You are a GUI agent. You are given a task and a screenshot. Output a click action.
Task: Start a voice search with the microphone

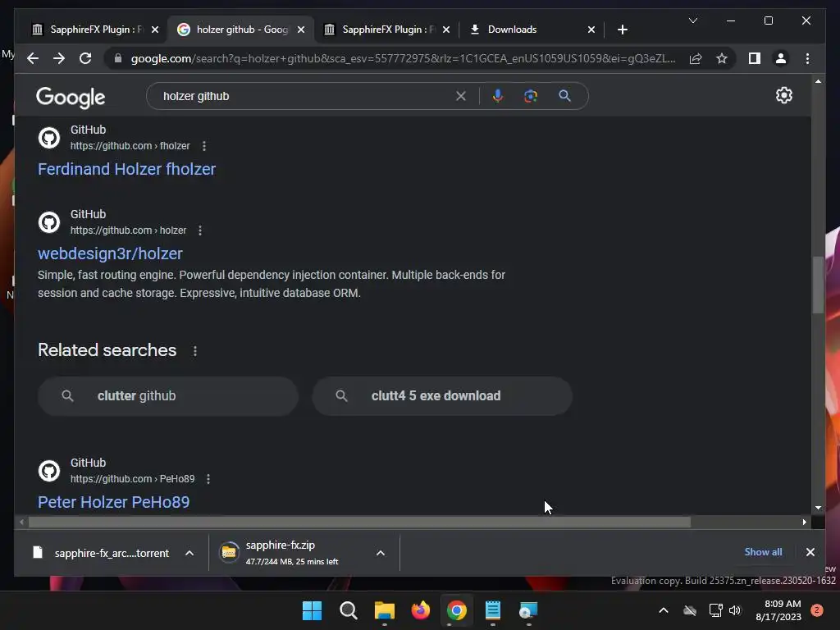[498, 96]
